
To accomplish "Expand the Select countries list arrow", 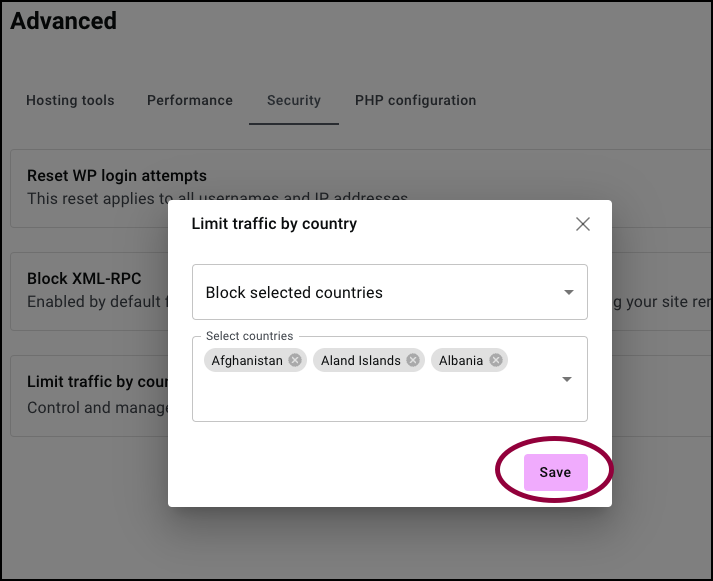I will [x=567, y=379].
